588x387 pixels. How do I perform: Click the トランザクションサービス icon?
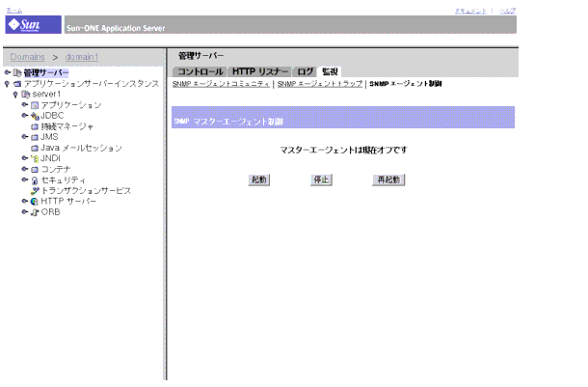point(35,191)
